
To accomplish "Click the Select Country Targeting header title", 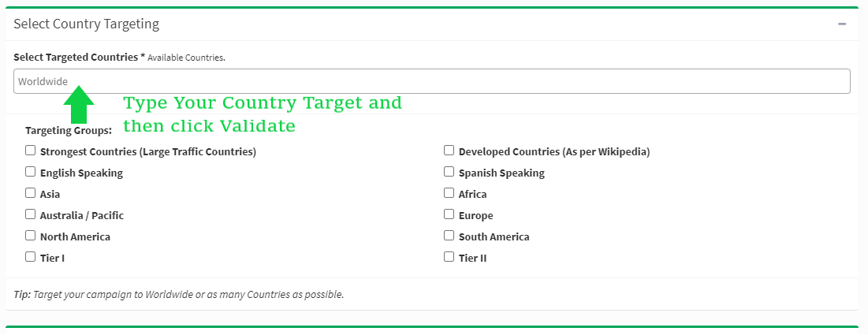I will pyautogui.click(x=86, y=24).
